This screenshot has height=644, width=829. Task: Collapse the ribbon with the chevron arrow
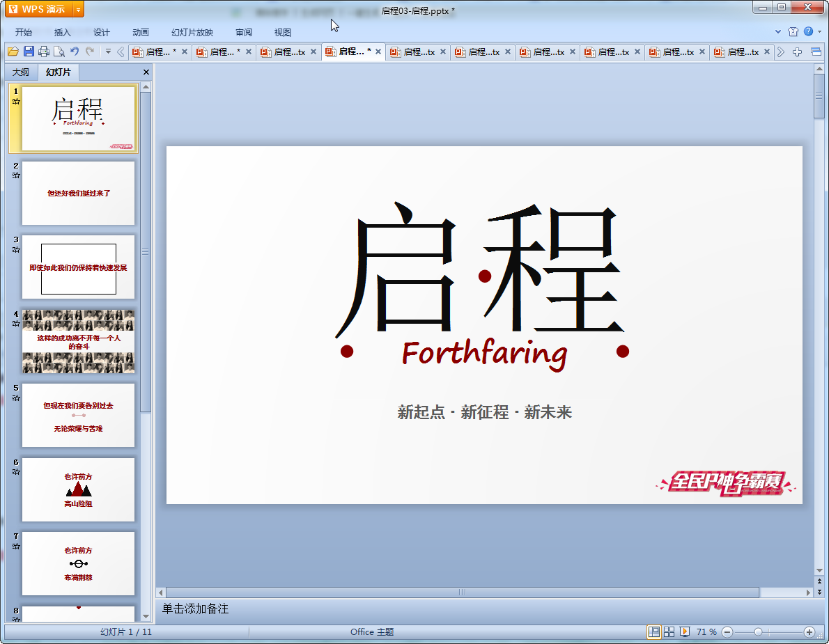coord(777,32)
